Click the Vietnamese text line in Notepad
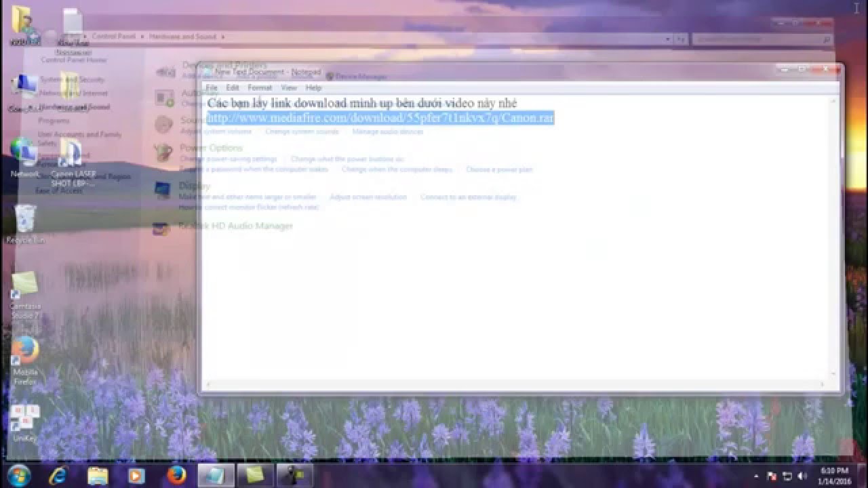 pyautogui.click(x=362, y=103)
